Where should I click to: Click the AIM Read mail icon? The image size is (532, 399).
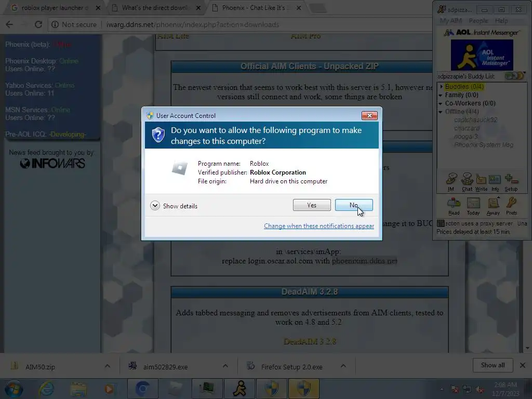454,206
